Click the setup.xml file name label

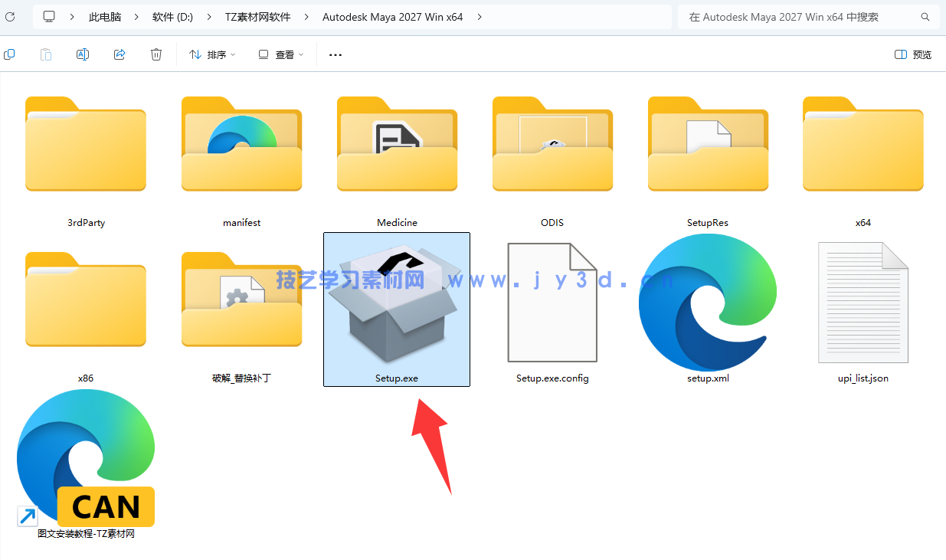click(x=708, y=378)
